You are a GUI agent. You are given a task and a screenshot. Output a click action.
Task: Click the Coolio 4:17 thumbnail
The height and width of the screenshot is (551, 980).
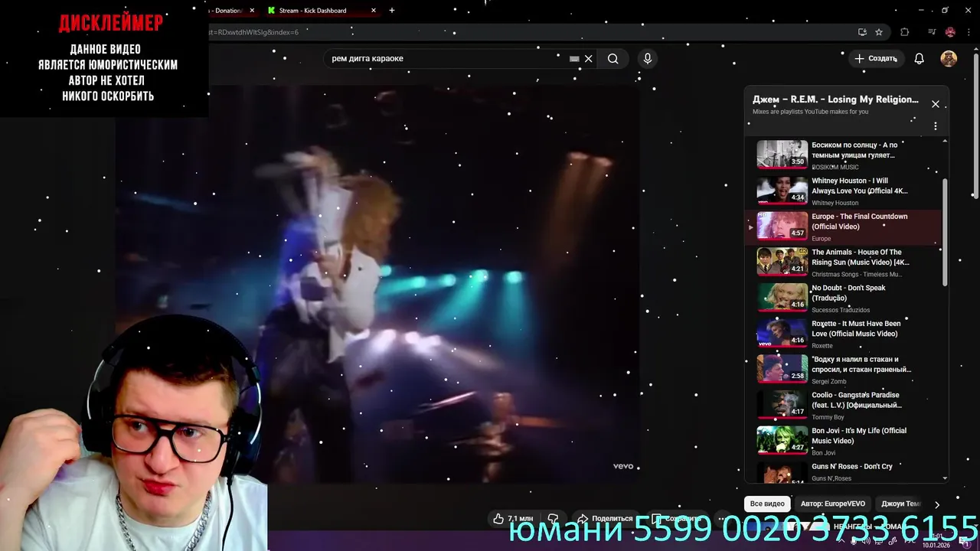click(782, 405)
